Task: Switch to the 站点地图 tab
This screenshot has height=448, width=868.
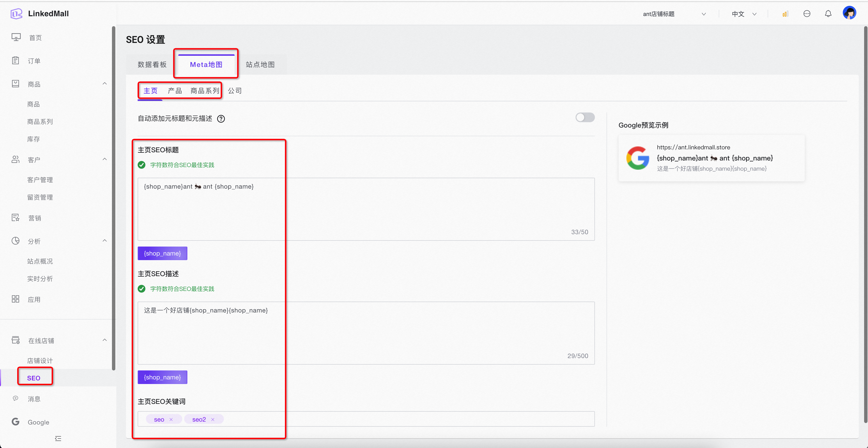Action: [x=260, y=64]
